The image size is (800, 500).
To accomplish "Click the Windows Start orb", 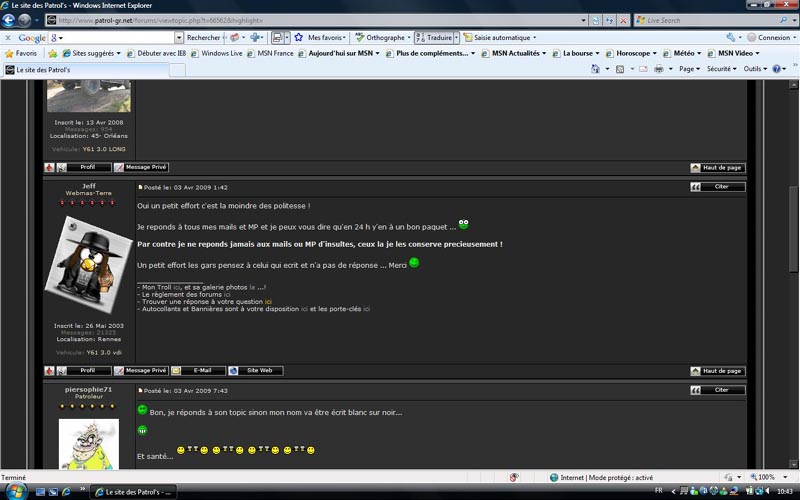I will 16,492.
